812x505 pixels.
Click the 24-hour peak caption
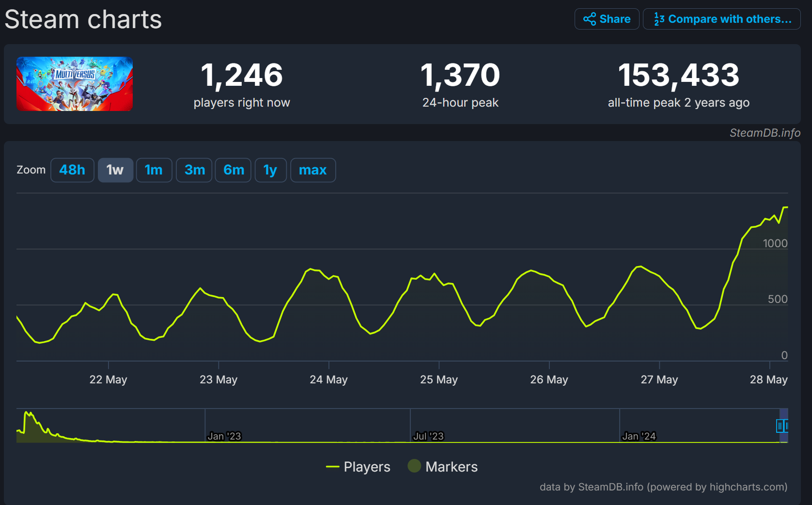click(460, 103)
